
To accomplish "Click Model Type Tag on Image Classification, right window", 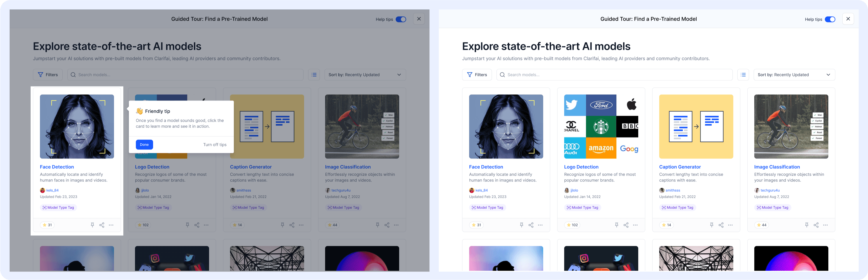I will tap(773, 208).
